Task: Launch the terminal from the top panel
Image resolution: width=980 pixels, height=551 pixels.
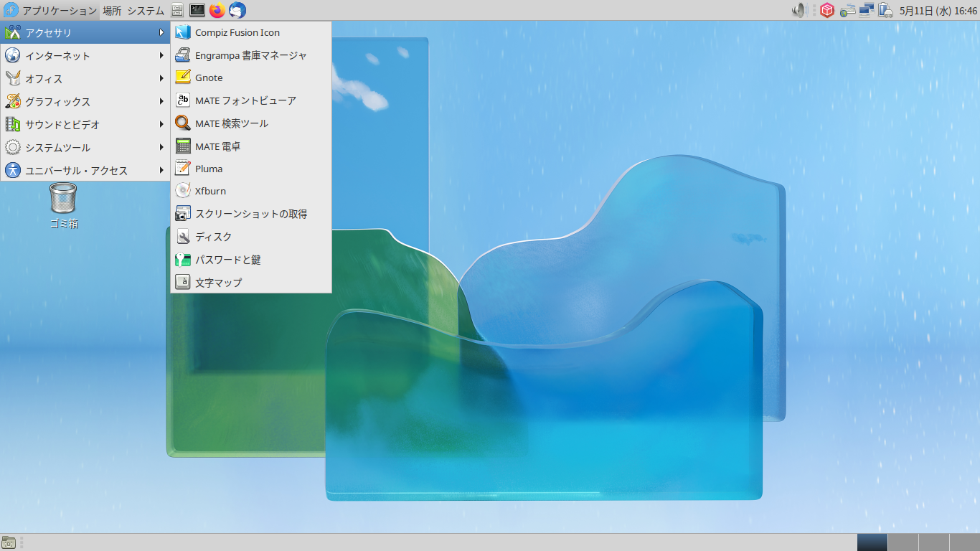Action: click(x=197, y=11)
